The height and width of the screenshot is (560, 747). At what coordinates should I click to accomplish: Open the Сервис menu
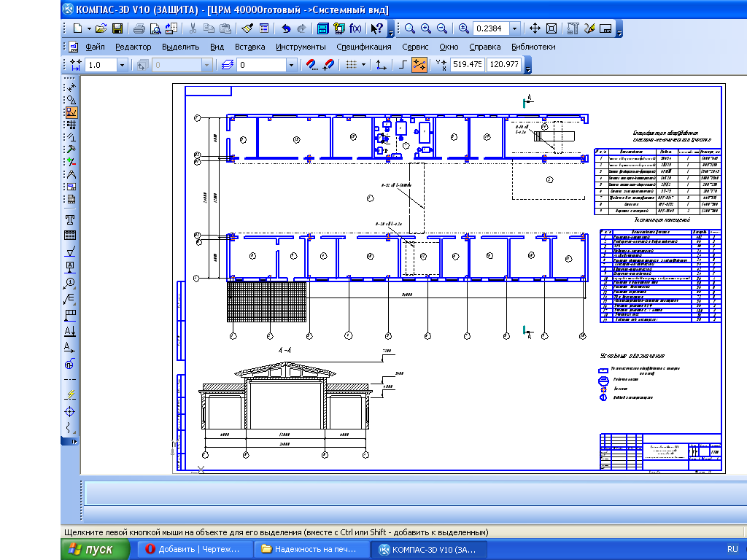[x=415, y=47]
